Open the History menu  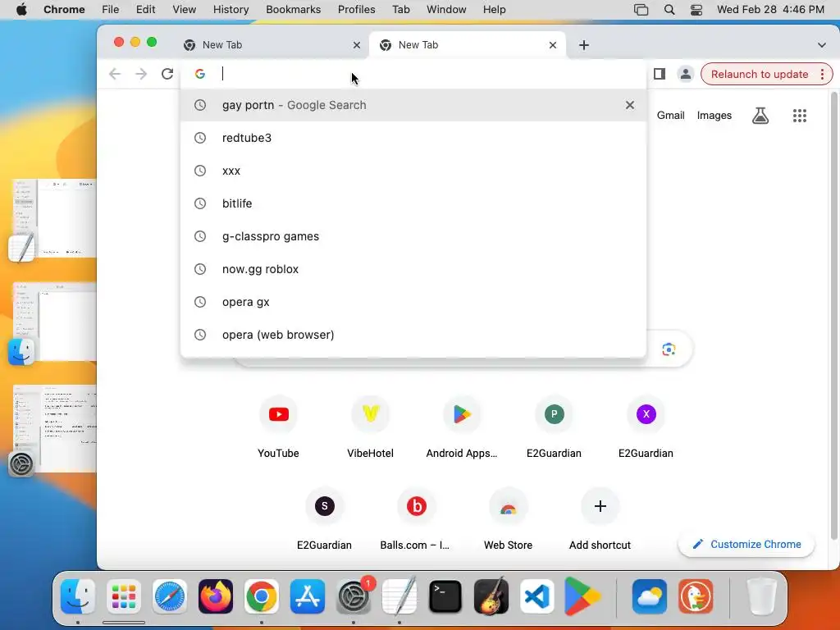click(x=231, y=10)
